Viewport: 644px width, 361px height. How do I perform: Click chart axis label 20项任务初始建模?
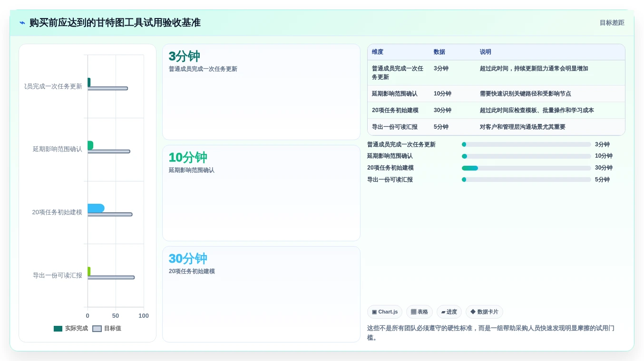click(x=57, y=212)
